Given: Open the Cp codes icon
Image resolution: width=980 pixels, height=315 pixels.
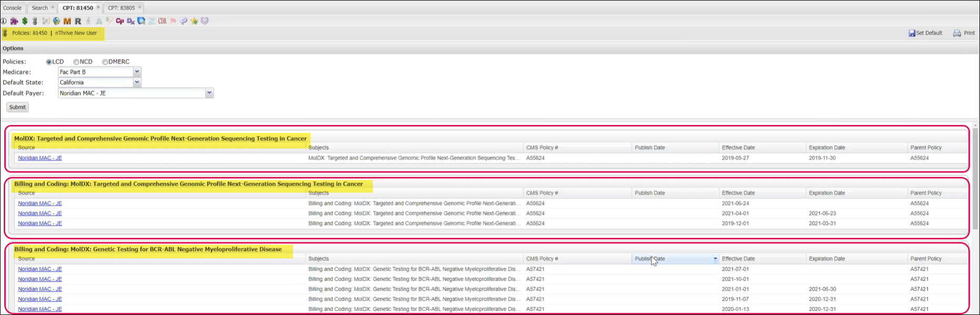Looking at the screenshot, I should 120,21.
